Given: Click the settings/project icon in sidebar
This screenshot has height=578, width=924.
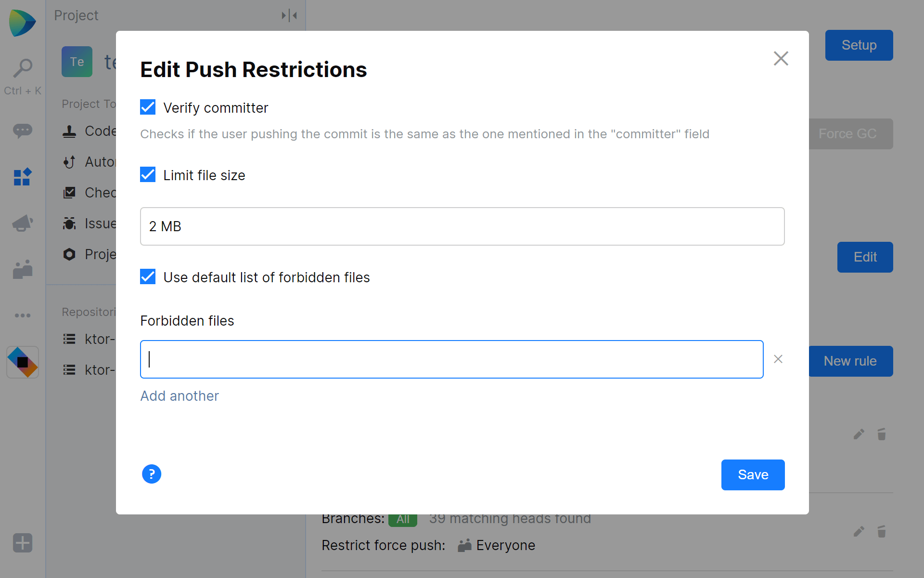Looking at the screenshot, I should (x=23, y=177).
